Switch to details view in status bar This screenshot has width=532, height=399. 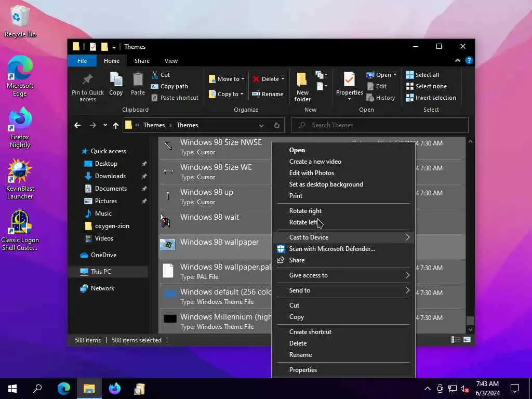point(455,340)
